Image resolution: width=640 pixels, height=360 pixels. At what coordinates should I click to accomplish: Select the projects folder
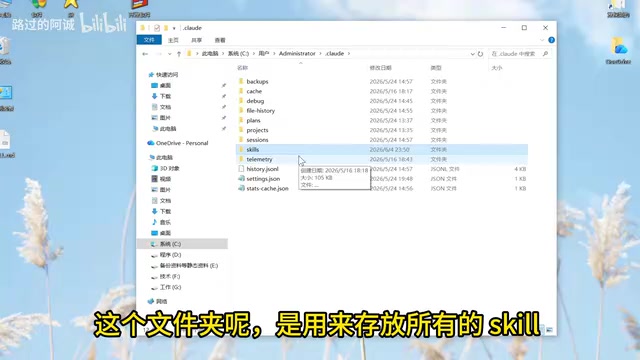257,130
